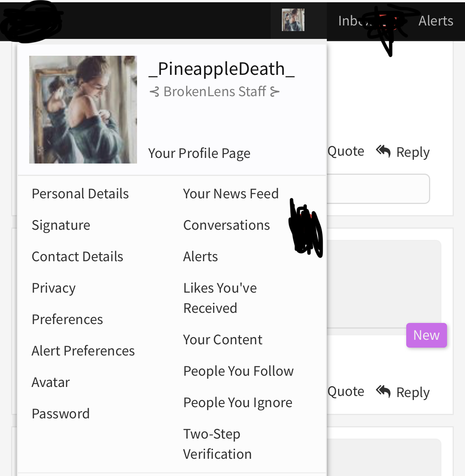Click the small avatar icon in top bar

click(x=293, y=20)
